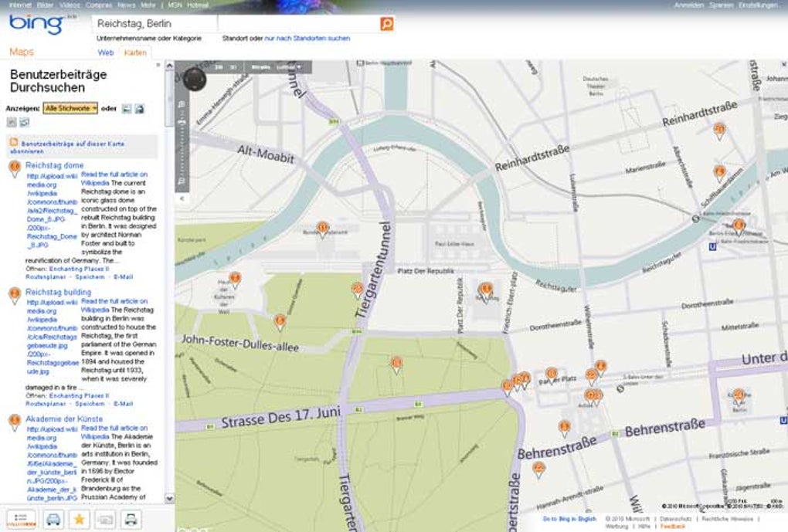Click the orange RSS subscribe icon
788x532 pixels.
point(14,143)
